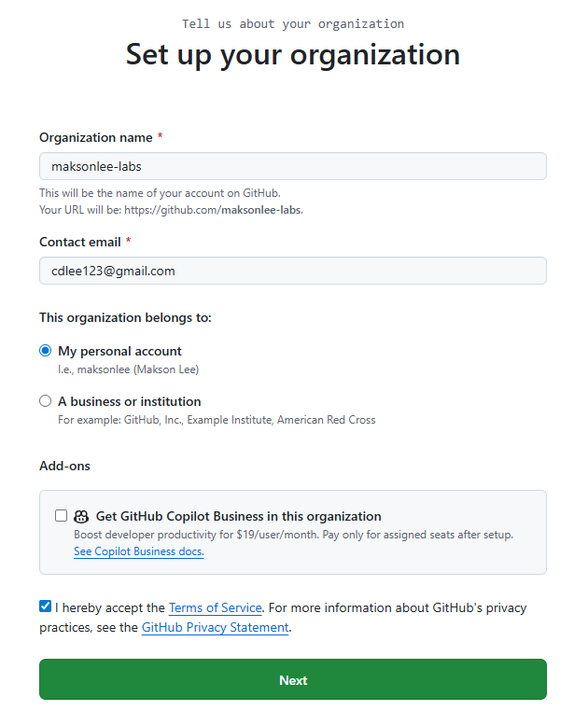Open the GitHub Privacy Statement link
Viewport: 588px width, 725px height.
coord(215,628)
